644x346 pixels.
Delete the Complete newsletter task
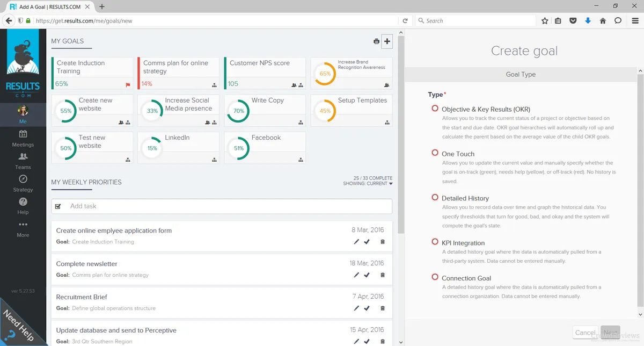383,275
